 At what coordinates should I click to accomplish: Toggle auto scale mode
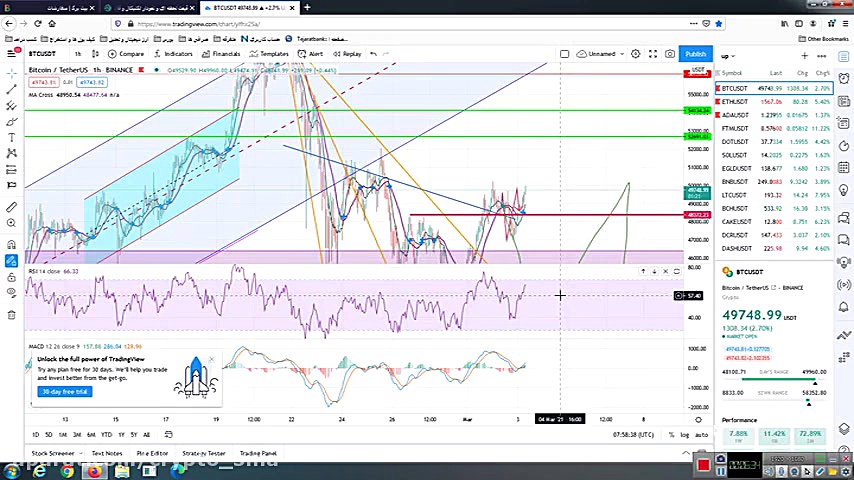click(702, 435)
